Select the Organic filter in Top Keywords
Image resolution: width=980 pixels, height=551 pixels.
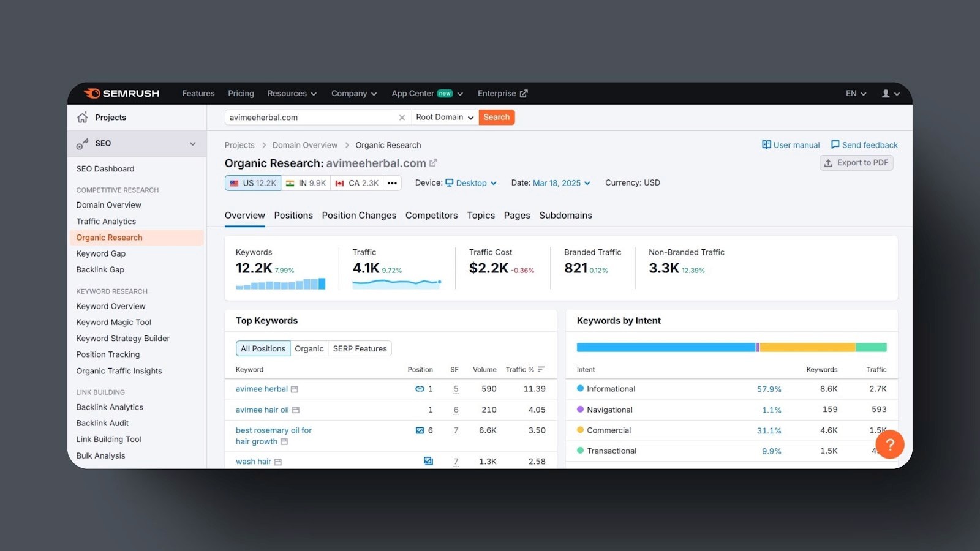(309, 348)
